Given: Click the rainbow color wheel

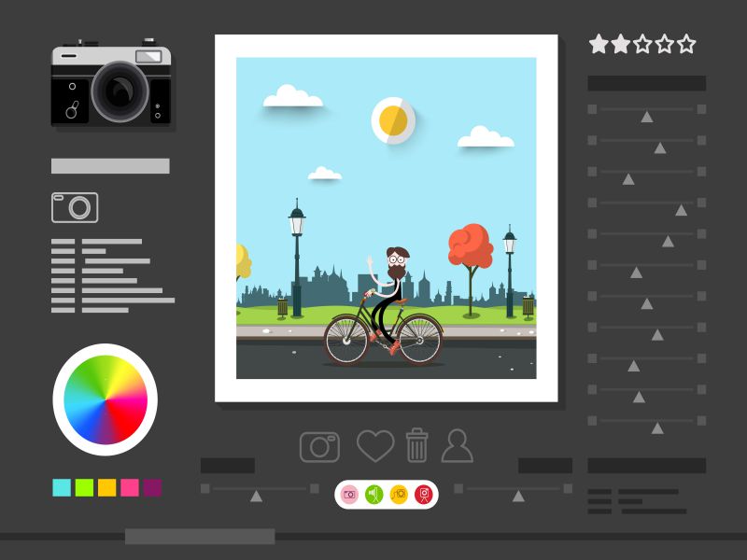Looking at the screenshot, I should (x=106, y=399).
